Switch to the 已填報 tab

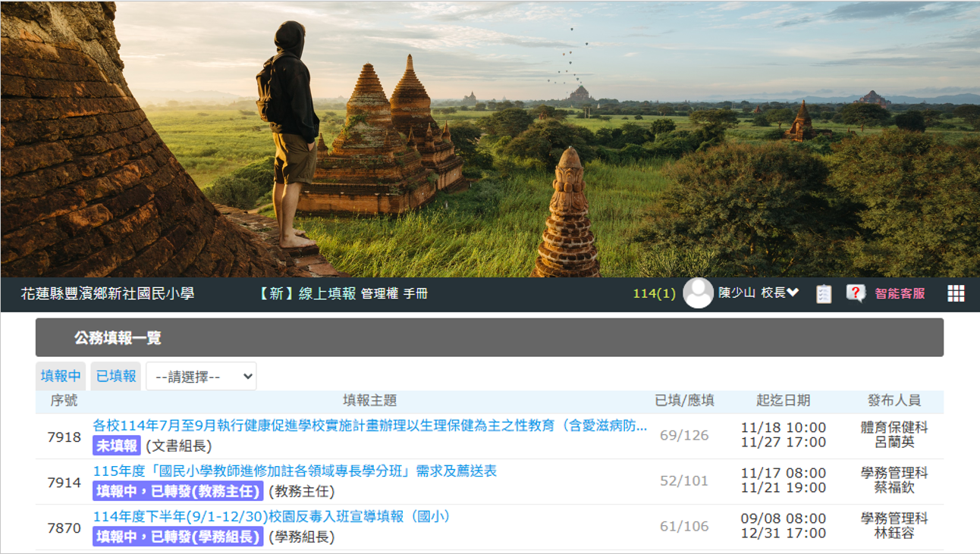tap(116, 377)
